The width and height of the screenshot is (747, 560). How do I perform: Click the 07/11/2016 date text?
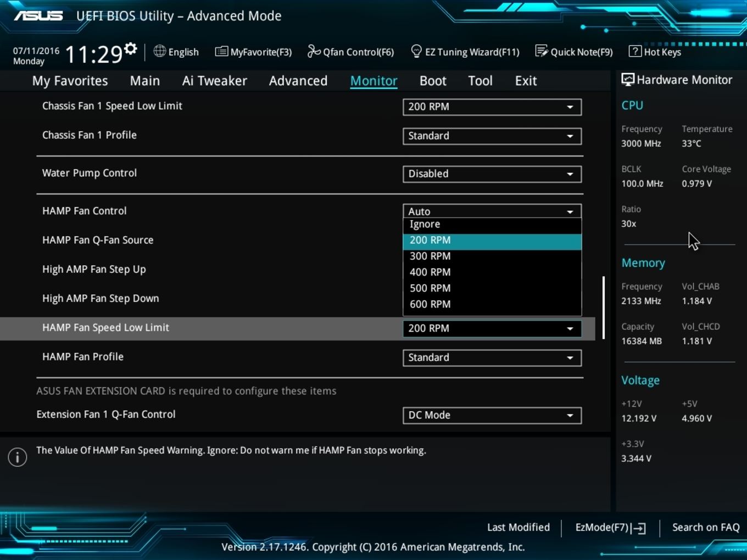tap(36, 51)
